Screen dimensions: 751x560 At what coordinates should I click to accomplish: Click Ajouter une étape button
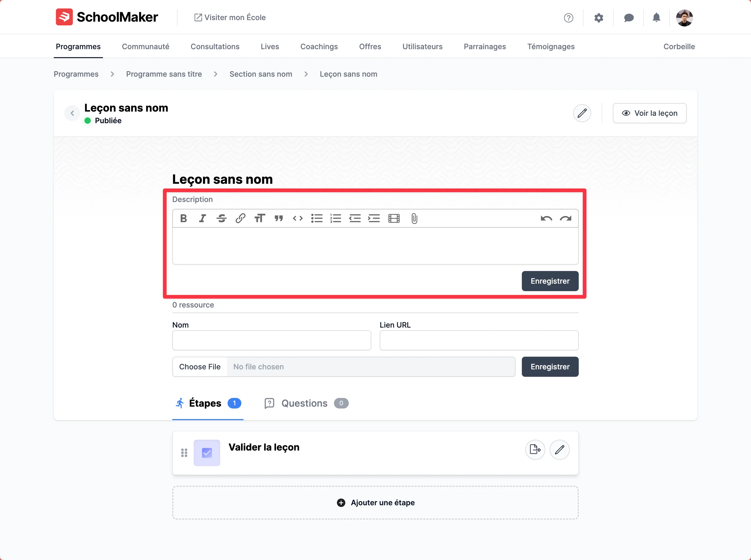coord(375,503)
